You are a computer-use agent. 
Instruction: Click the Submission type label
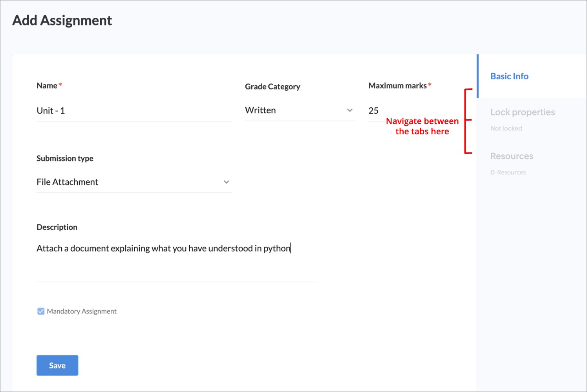65,158
